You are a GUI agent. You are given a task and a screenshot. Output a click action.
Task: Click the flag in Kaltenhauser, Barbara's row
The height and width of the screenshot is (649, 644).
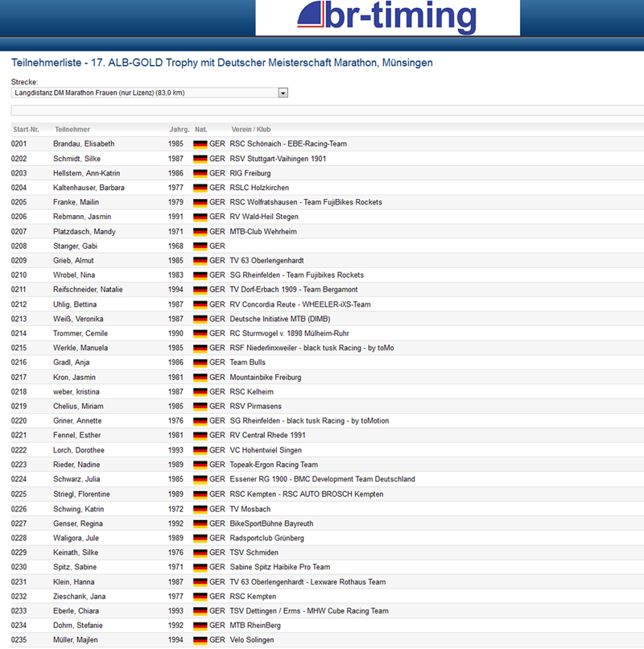tap(200, 188)
